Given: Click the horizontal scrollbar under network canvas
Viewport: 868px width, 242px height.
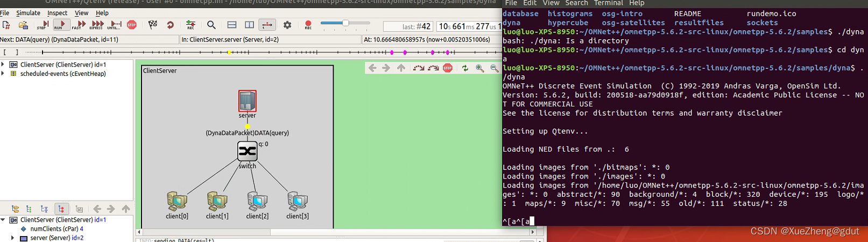Looking at the screenshot, I should (336, 232).
